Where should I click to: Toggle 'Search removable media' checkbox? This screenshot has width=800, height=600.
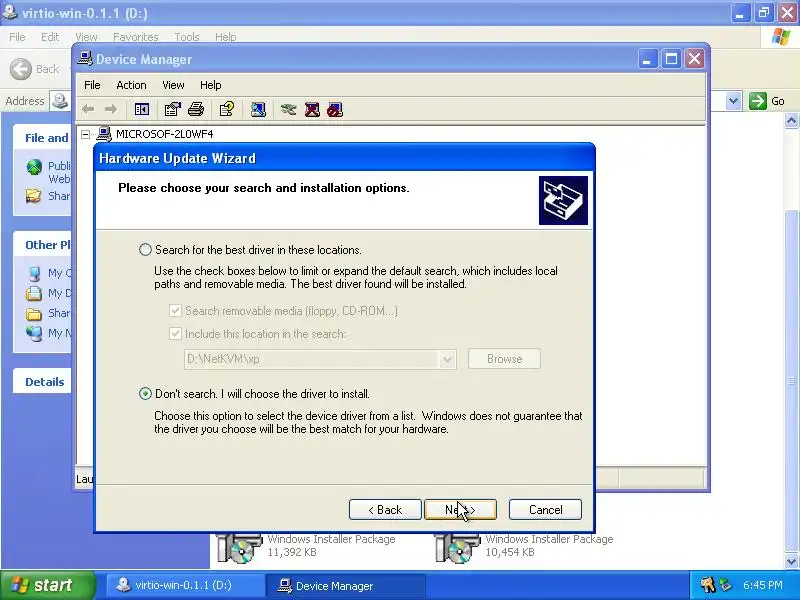click(175, 310)
